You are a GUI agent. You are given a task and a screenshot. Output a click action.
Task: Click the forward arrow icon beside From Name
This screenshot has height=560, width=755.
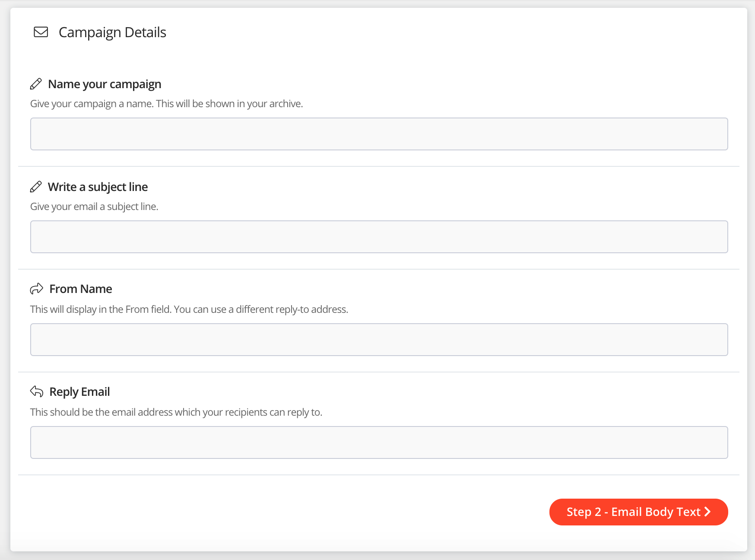coord(37,289)
